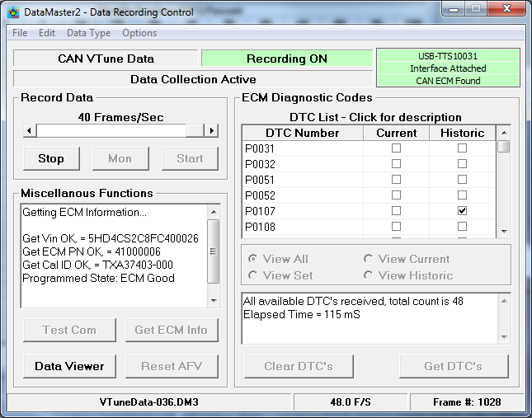Click left arrow of frame rate slider
This screenshot has width=532, height=418.
[x=30, y=131]
